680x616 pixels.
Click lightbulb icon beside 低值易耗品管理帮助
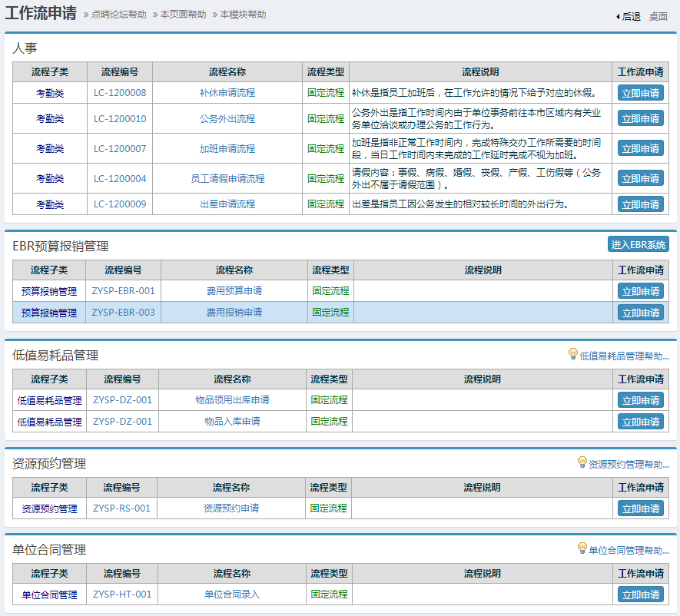tap(572, 354)
